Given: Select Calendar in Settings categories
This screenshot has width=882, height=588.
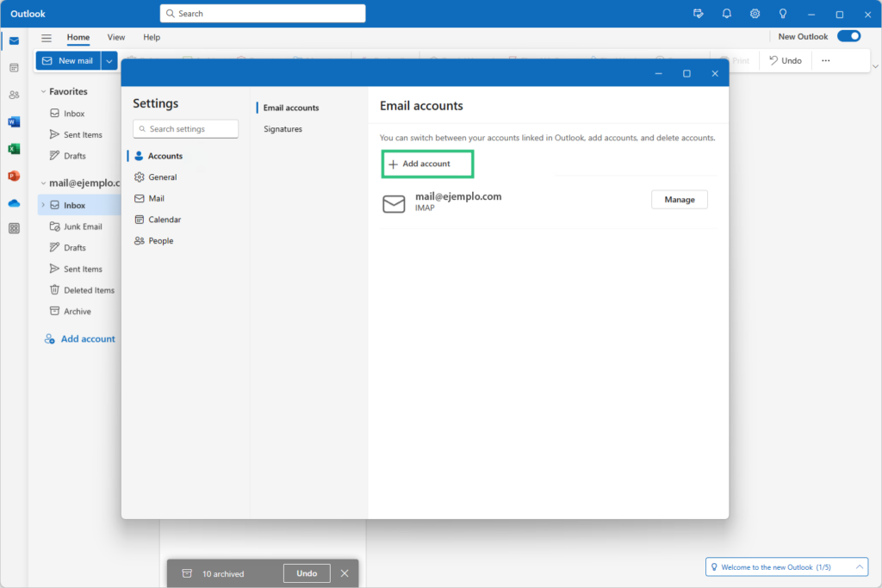Looking at the screenshot, I should 164,220.
